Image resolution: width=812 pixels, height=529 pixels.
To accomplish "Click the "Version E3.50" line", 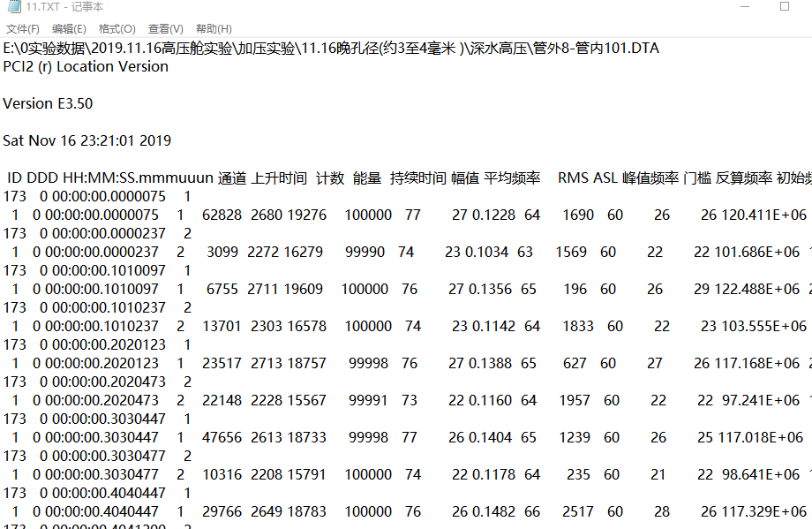I will pyautogui.click(x=48, y=103).
